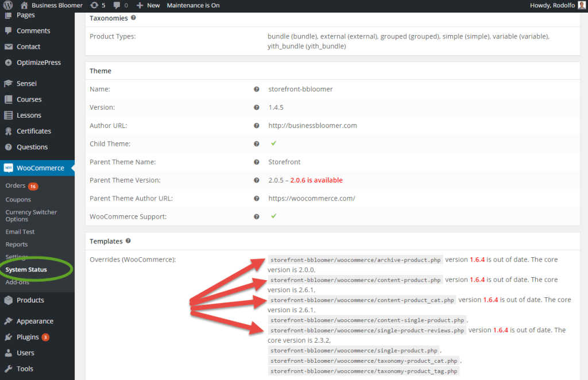Click help icon in Child Theme row
The width and height of the screenshot is (588, 380).
(257, 144)
